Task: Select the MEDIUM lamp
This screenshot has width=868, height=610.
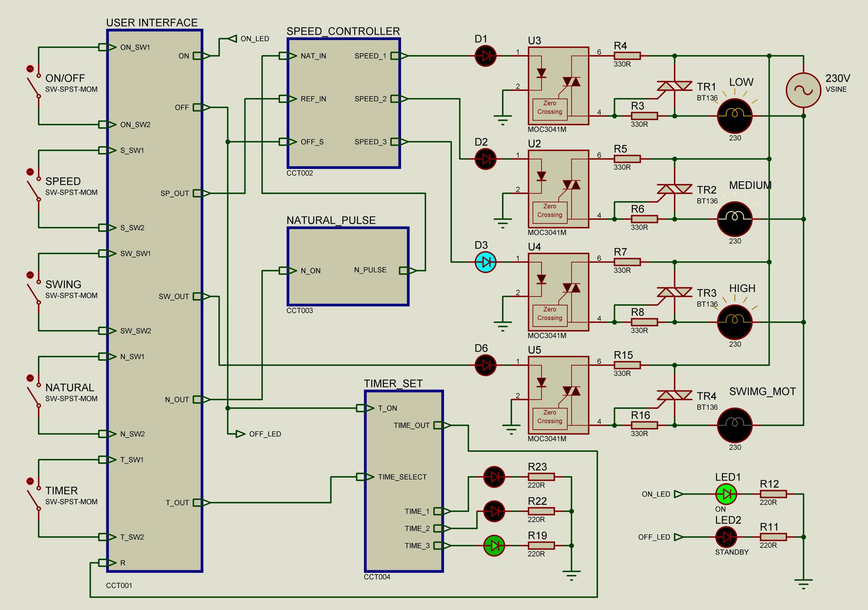Action: pyautogui.click(x=735, y=219)
